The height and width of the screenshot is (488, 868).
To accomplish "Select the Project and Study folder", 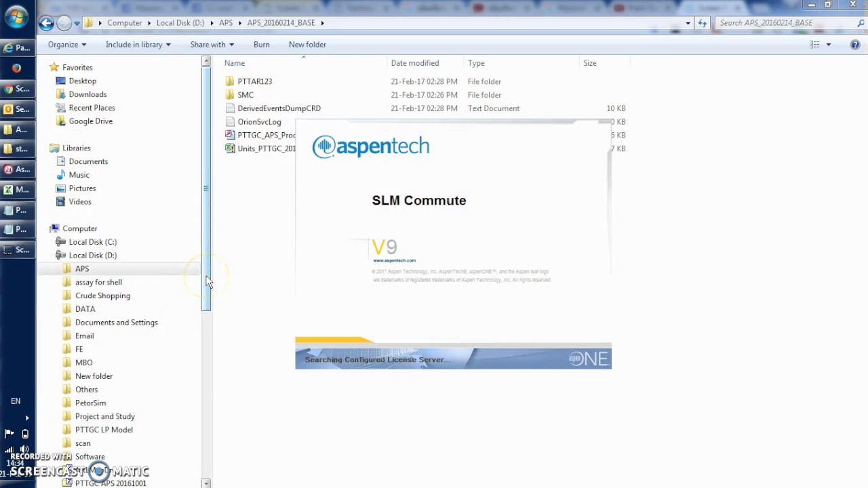I will click(104, 416).
